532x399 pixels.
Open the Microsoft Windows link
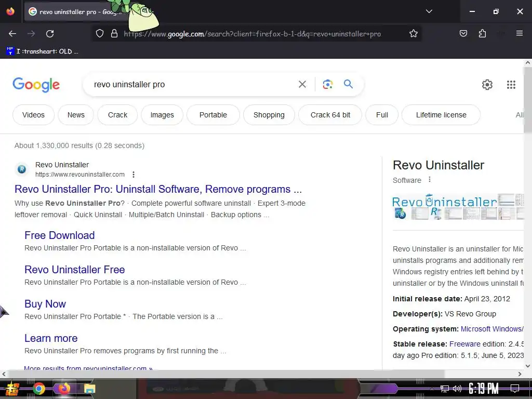tap(492, 329)
